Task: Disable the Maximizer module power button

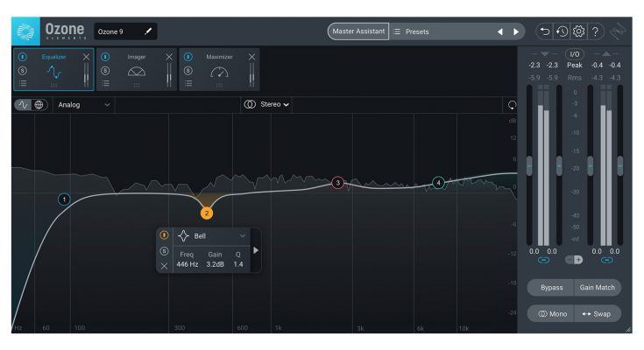Action: [188, 57]
